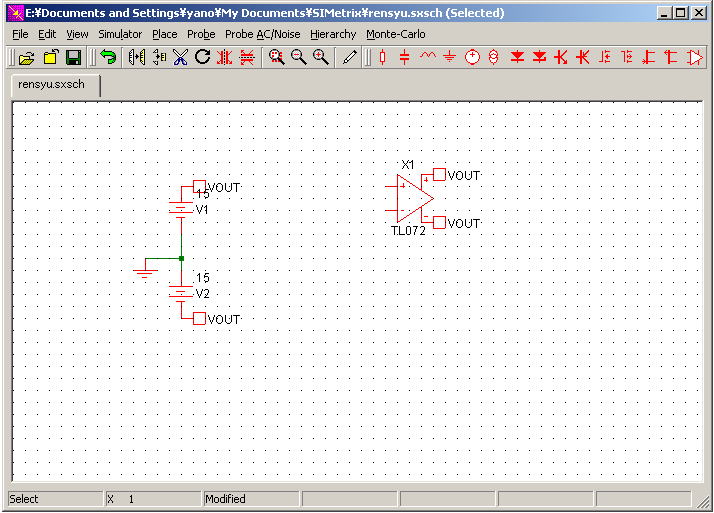714x513 pixels.
Task: Select battery V1 in the schematic
Action: 181,208
